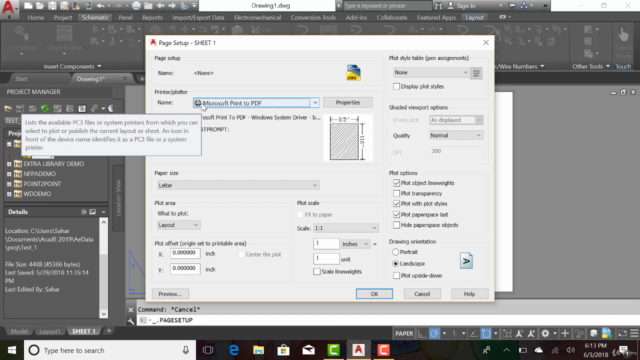Expand the NFPADEMO project node
This screenshot has height=360, width=640.
(9, 174)
